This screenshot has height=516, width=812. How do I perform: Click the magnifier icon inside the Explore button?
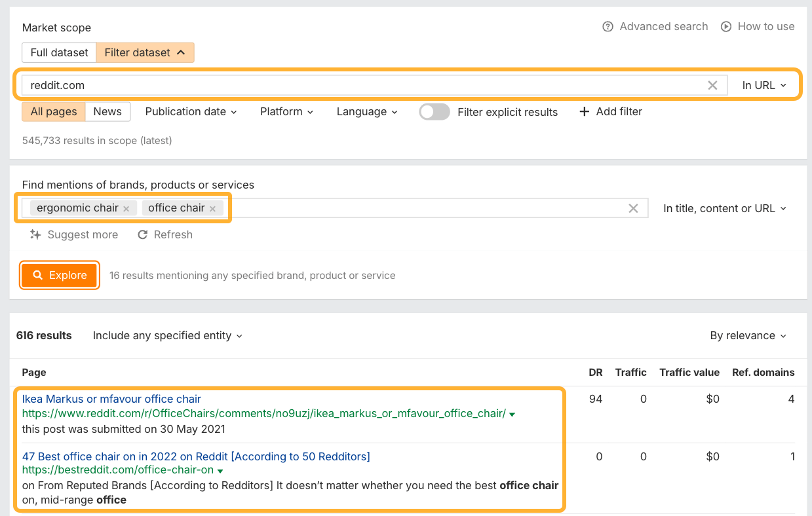click(38, 275)
